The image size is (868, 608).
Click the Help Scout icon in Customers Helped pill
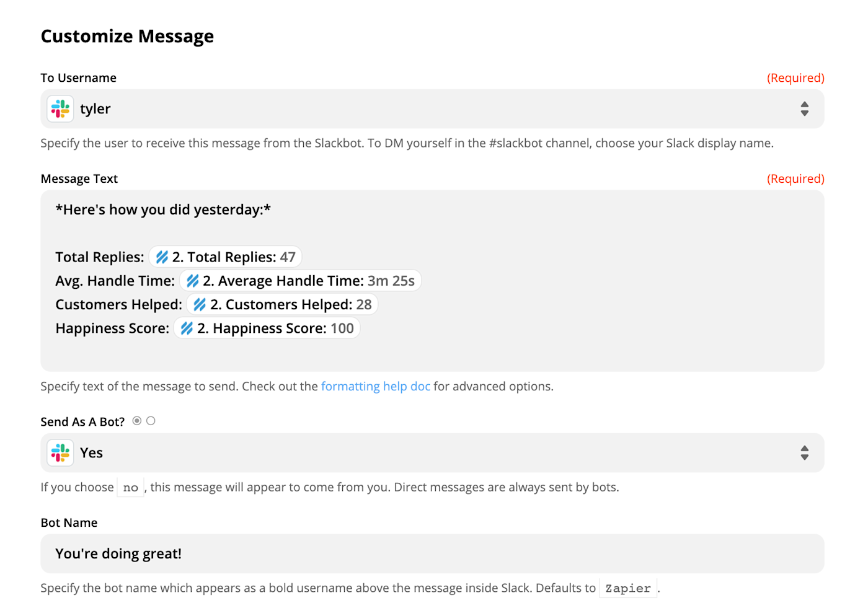[x=200, y=304]
